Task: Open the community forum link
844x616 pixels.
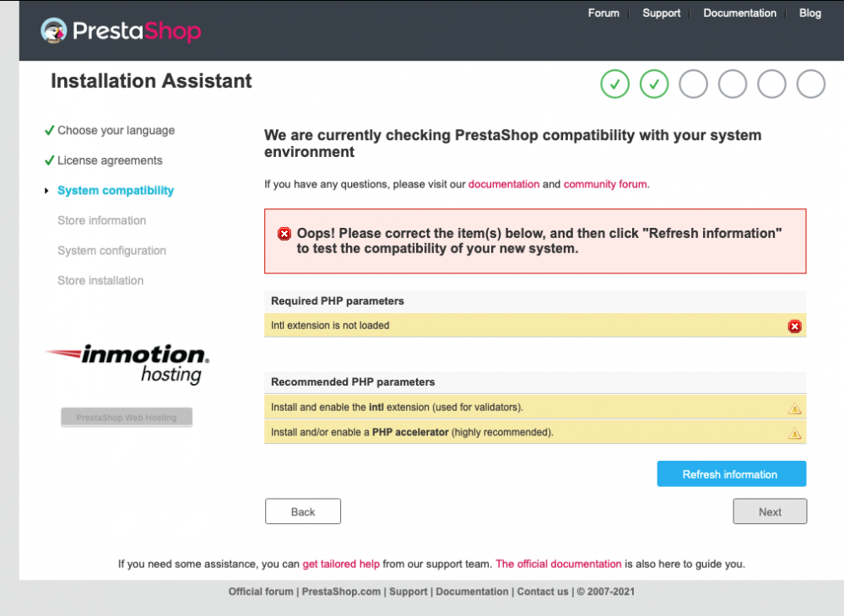Action: [x=605, y=184]
